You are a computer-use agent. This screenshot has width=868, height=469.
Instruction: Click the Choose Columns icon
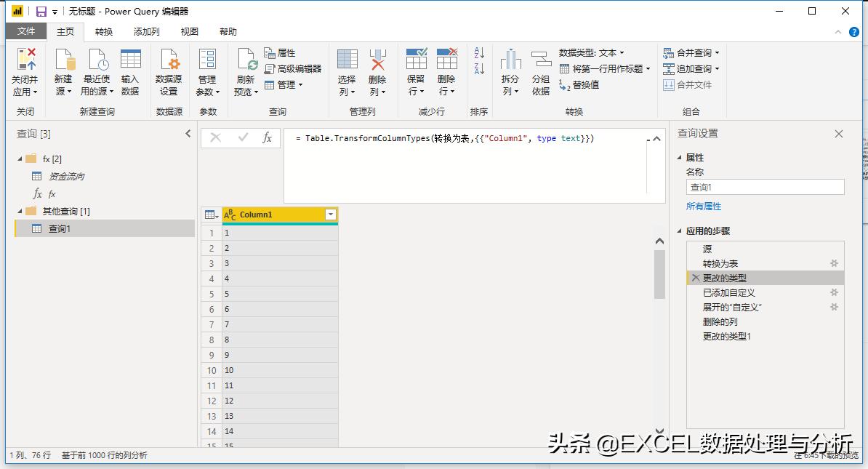pos(347,59)
